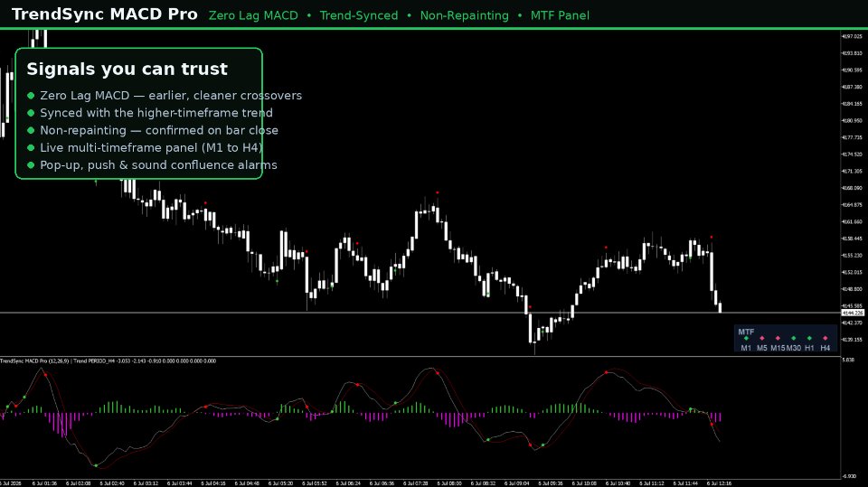Click 'Live multi-timeframe panel (M1 to H4)' bullet
The width and height of the screenshot is (868, 487).
point(145,148)
